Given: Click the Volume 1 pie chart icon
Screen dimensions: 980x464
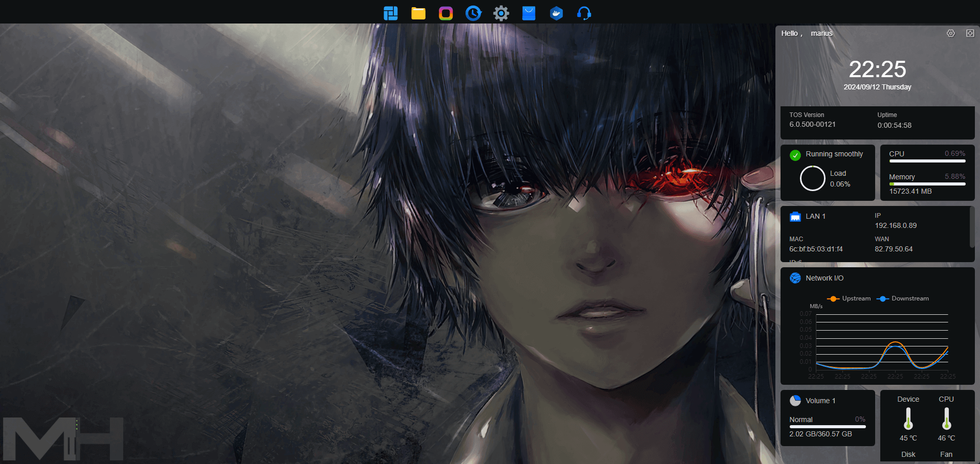Looking at the screenshot, I should [795, 401].
